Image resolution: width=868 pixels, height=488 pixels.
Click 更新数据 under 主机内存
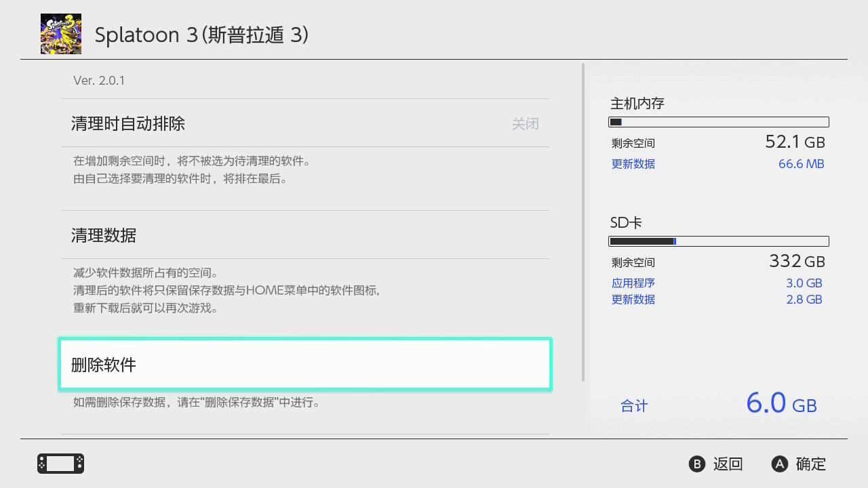pyautogui.click(x=633, y=164)
